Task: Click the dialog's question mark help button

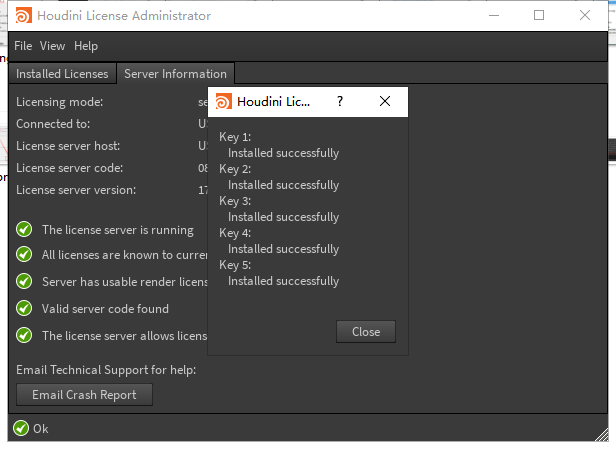Action: click(x=340, y=102)
